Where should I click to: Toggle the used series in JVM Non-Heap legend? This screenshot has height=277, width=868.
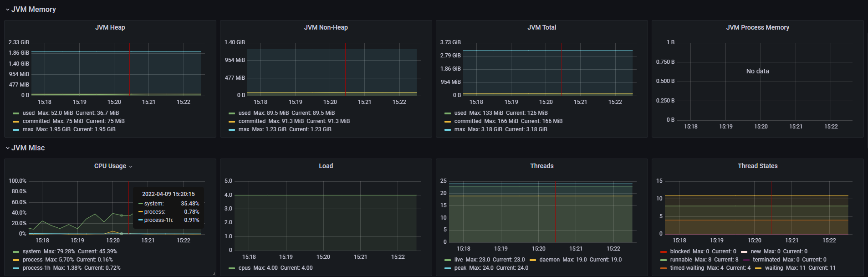pos(245,113)
